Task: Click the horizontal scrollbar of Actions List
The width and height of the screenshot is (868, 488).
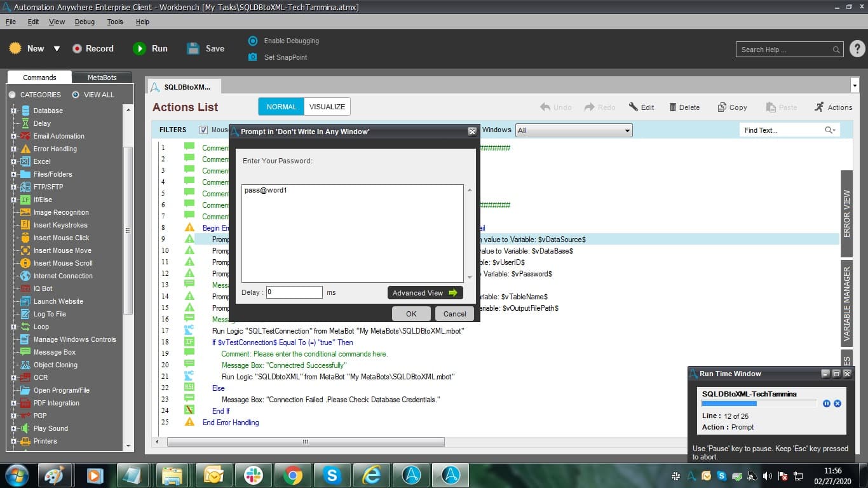Action: pos(306,442)
